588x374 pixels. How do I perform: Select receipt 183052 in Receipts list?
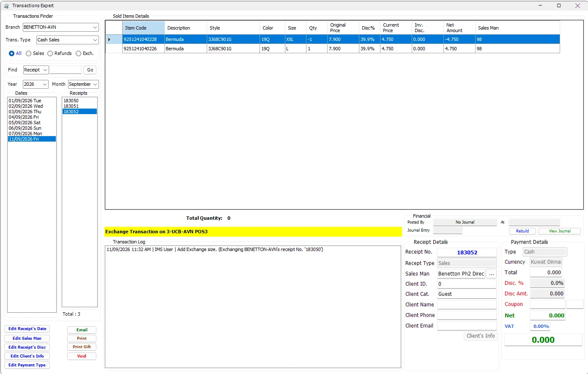79,112
